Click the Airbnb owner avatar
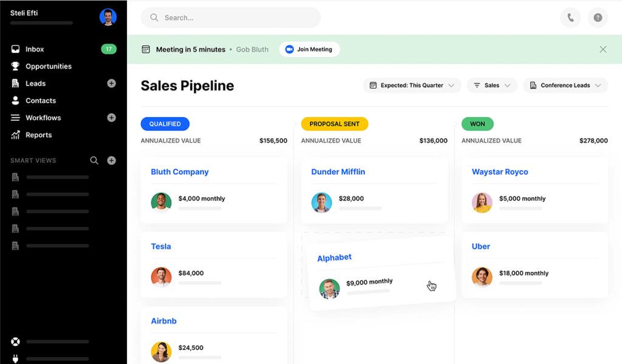The width and height of the screenshot is (622, 364). (161, 351)
